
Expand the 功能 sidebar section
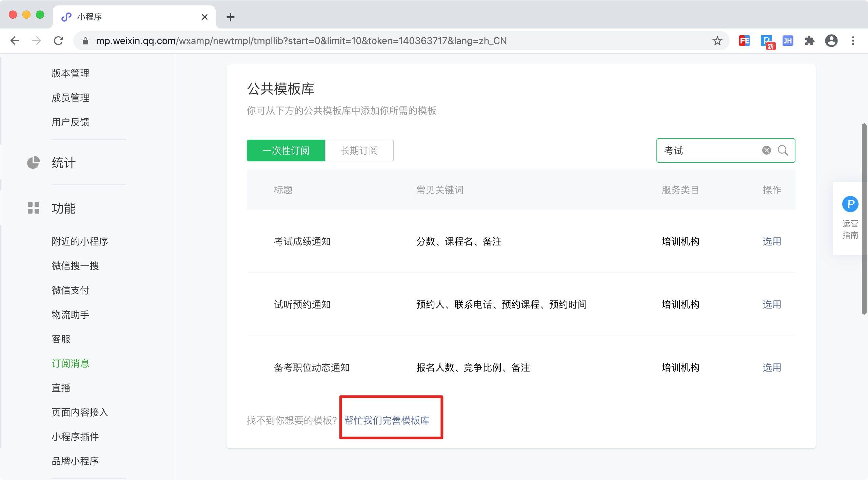(63, 208)
